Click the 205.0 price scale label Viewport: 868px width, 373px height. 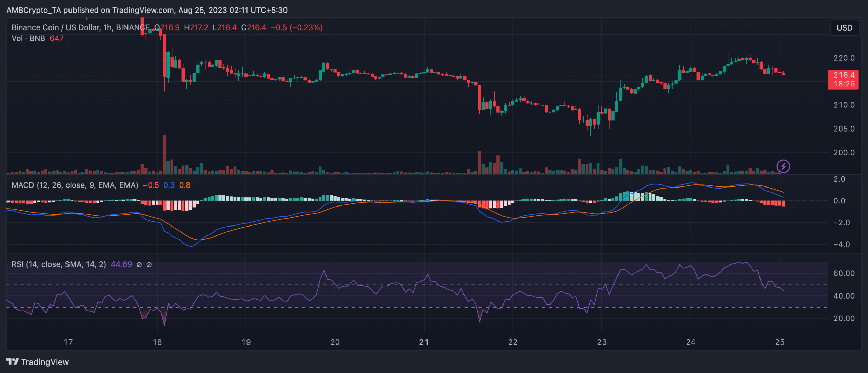(844, 129)
